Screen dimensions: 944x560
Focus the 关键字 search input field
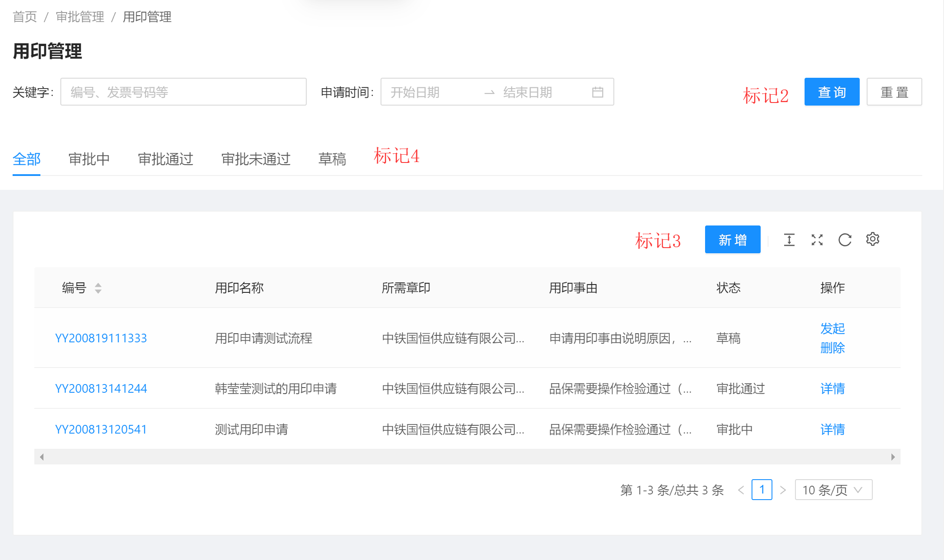pyautogui.click(x=183, y=92)
